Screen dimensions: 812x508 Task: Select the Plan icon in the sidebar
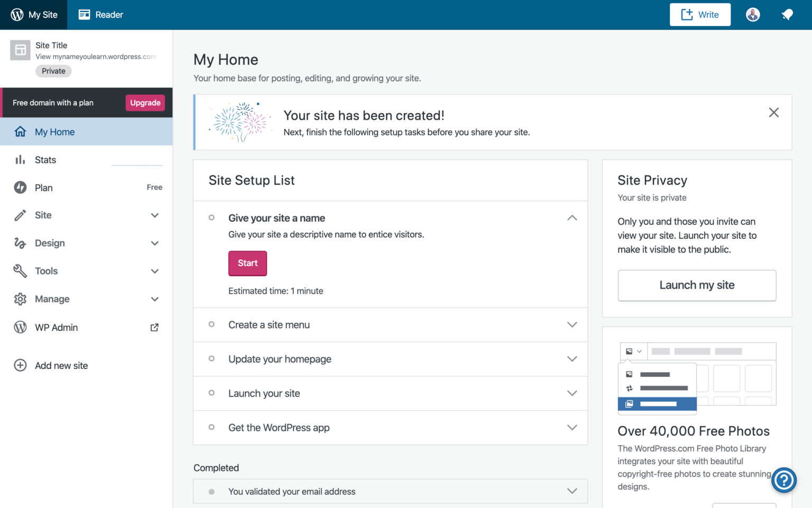pos(20,187)
